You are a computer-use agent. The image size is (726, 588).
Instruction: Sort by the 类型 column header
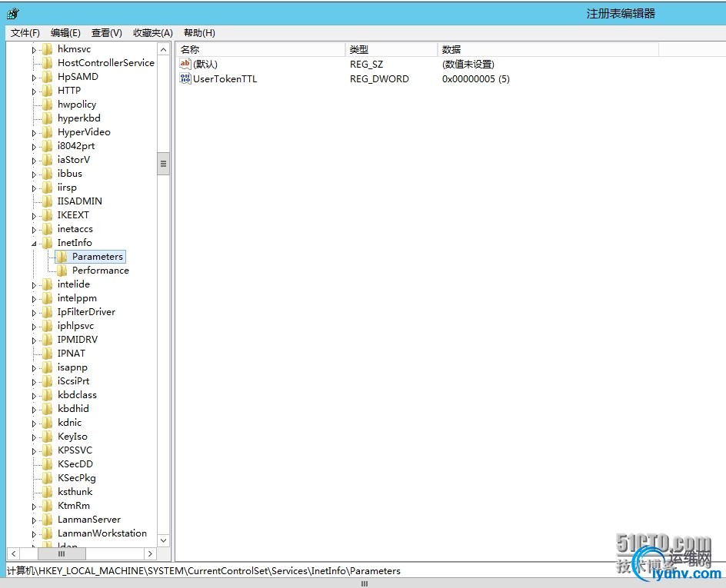[391, 49]
